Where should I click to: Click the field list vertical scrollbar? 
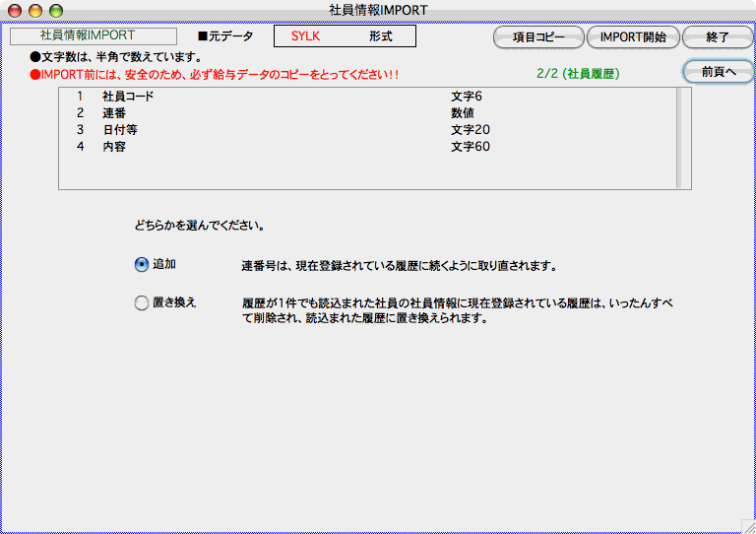point(678,137)
